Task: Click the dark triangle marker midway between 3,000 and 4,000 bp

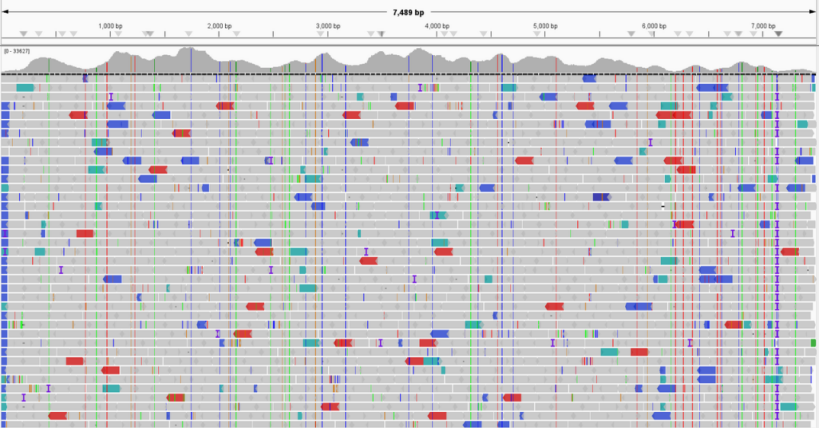Action: [381, 34]
